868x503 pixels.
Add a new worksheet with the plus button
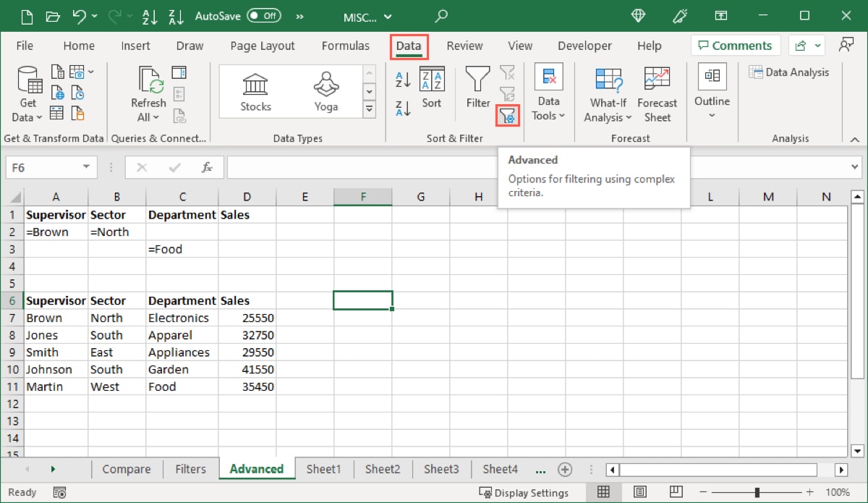(565, 469)
